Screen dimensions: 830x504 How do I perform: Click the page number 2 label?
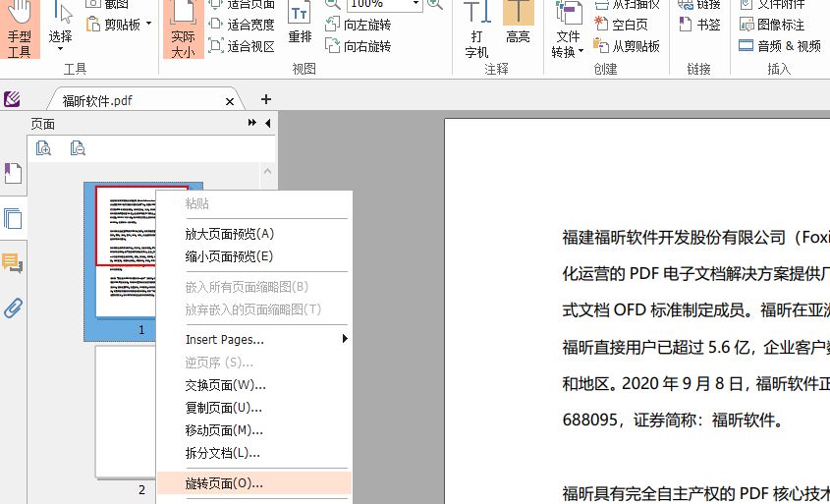pos(141,489)
